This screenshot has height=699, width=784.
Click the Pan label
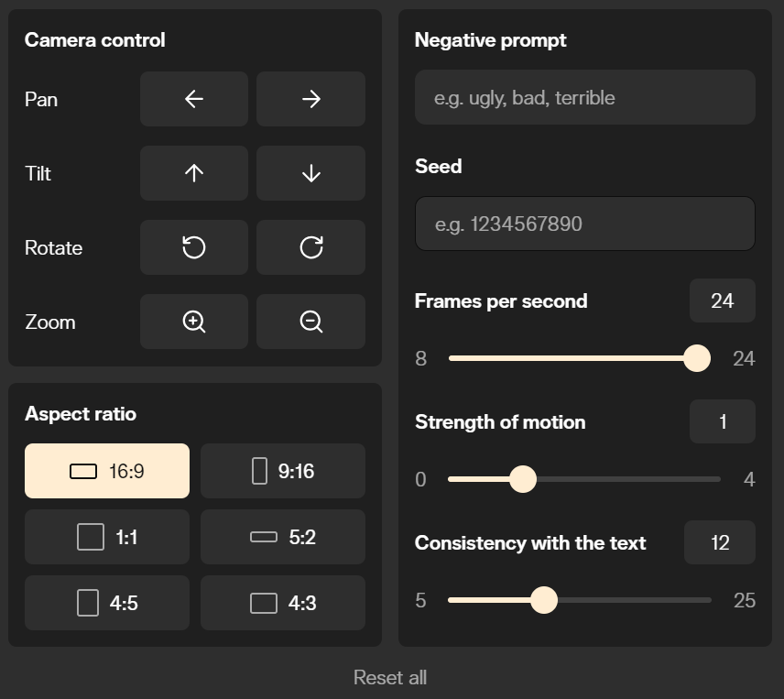point(41,100)
